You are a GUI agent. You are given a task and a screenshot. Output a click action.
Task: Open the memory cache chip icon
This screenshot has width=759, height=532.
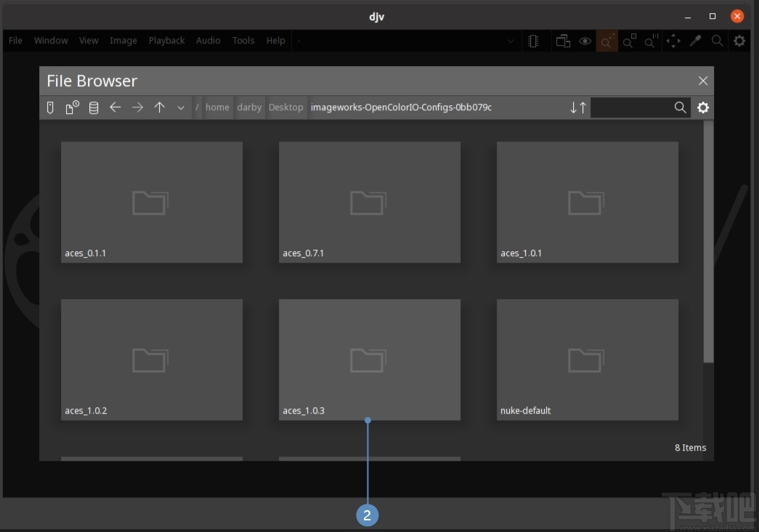[x=533, y=41]
